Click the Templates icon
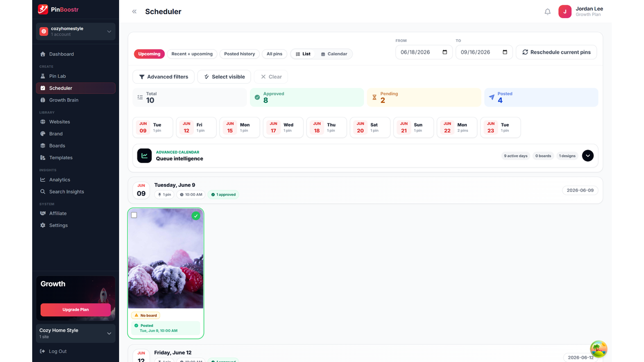 coord(43,158)
